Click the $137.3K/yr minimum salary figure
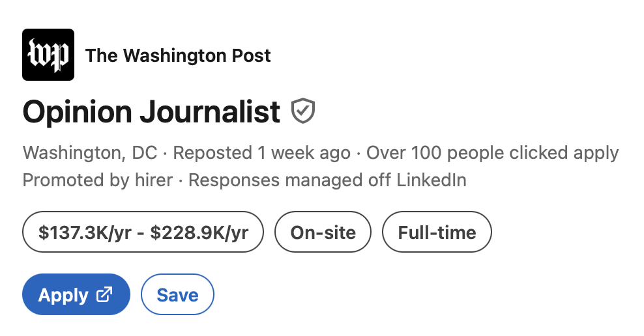The image size is (644, 336). click(x=83, y=232)
